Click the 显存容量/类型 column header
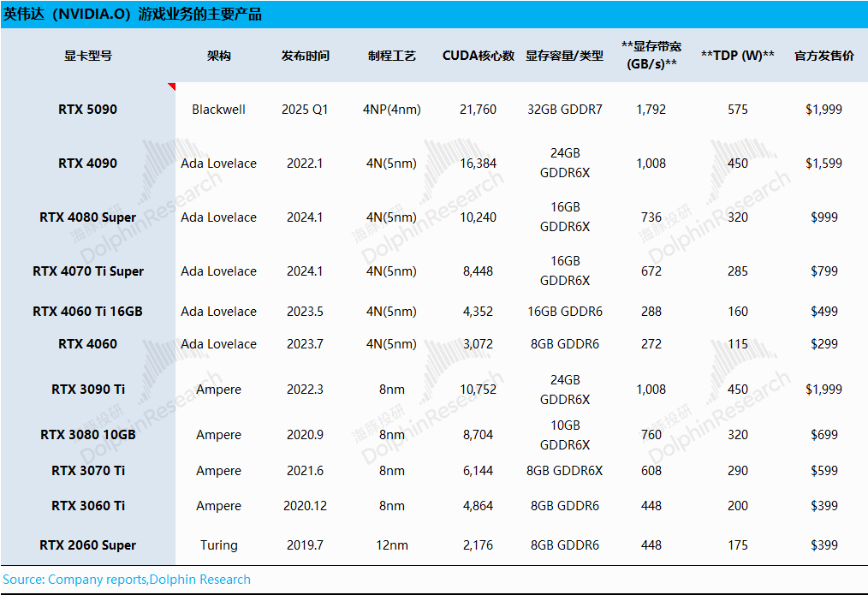This screenshot has height=595, width=868. click(x=565, y=56)
